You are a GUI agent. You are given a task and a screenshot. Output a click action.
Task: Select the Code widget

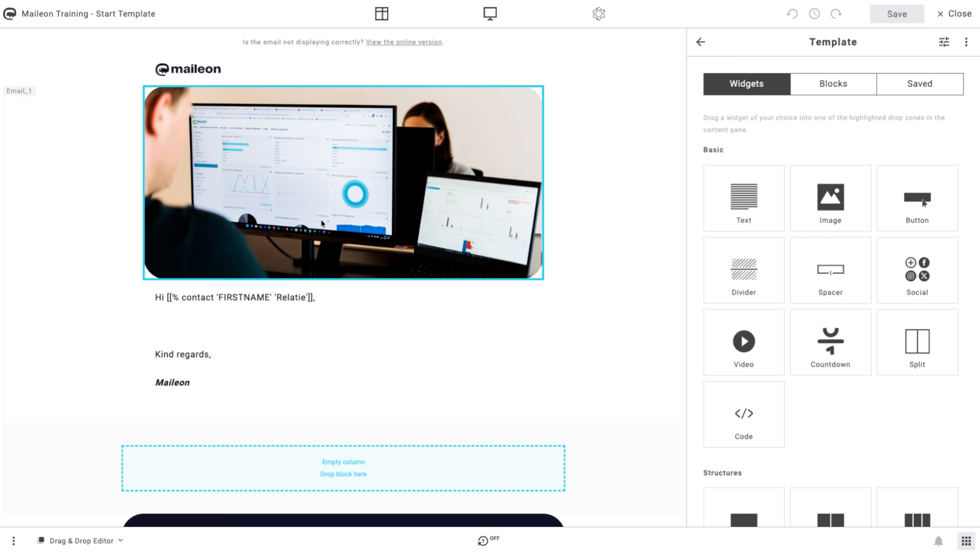[743, 414]
